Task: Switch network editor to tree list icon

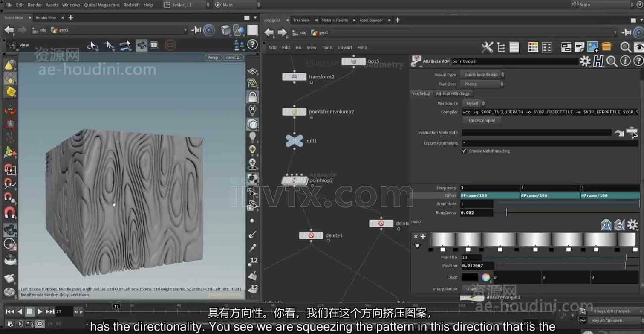Action: [501, 47]
